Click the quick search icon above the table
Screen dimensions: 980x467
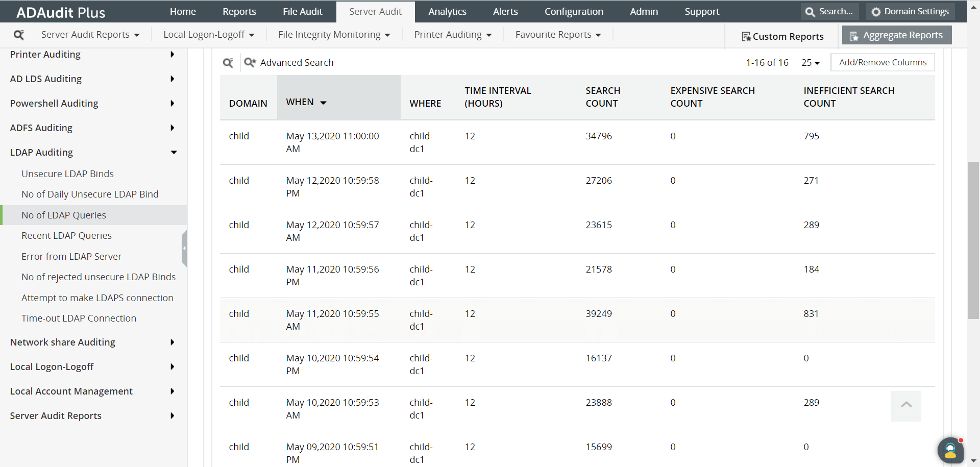coord(228,63)
